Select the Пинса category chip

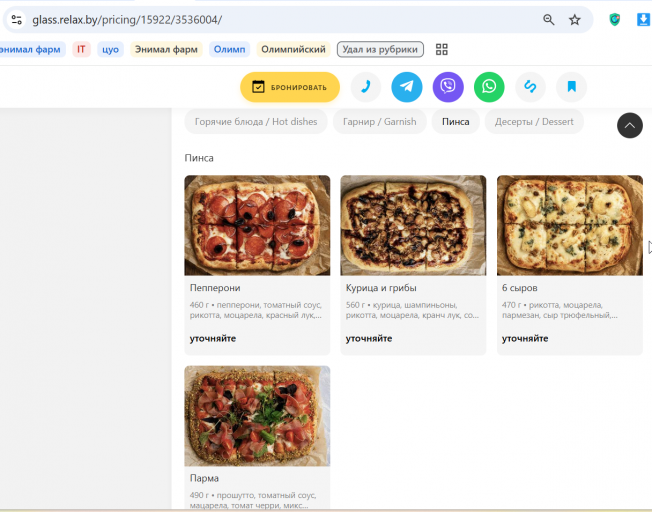pos(455,121)
